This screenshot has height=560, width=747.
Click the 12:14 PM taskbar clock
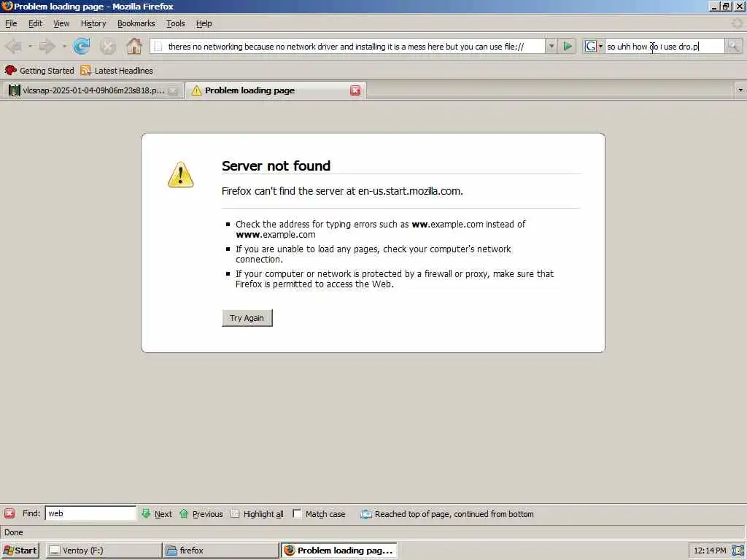tap(710, 551)
